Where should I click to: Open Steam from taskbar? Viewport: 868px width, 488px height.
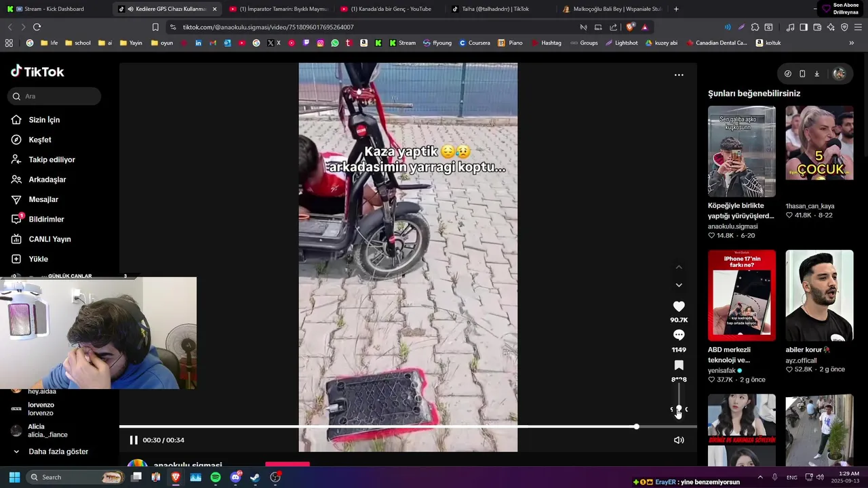[x=255, y=477]
